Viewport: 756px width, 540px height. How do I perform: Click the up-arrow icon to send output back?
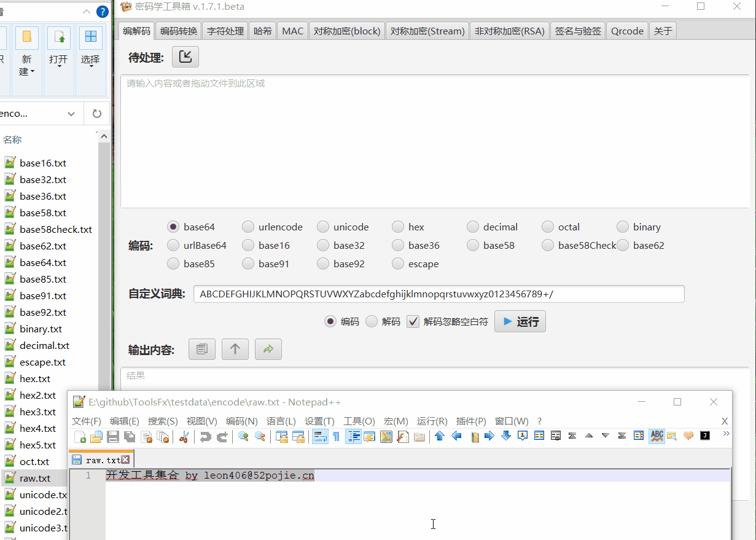(x=235, y=349)
